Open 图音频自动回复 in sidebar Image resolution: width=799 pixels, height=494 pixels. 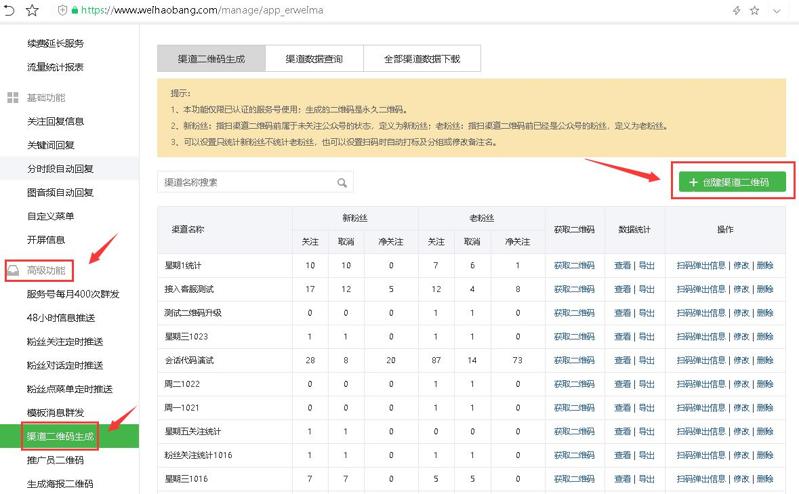[60, 192]
